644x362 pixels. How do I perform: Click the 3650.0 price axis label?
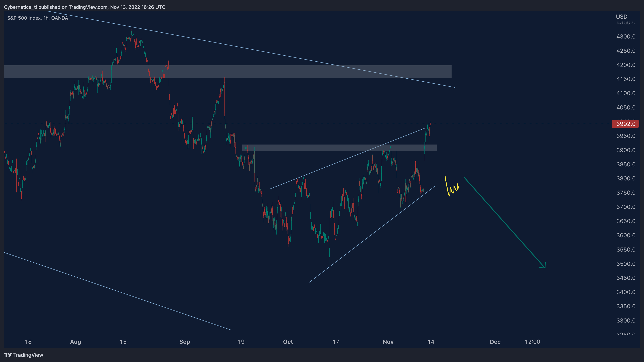point(626,221)
